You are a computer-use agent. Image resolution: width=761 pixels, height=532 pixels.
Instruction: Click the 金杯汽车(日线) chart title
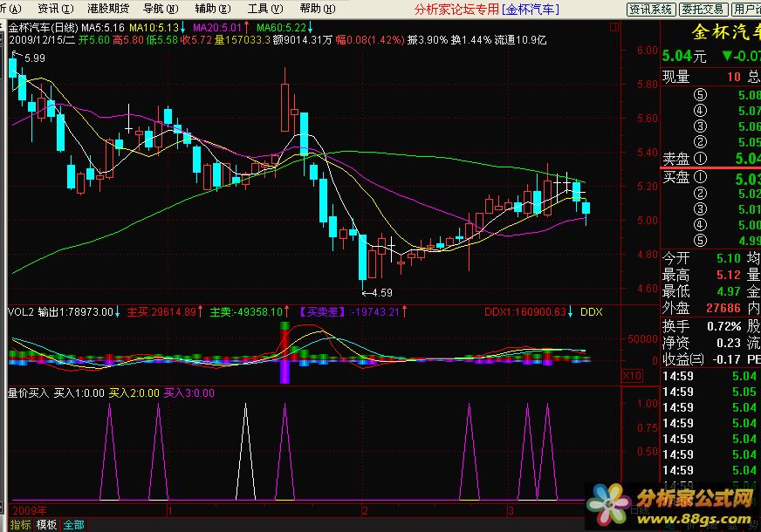click(x=44, y=28)
